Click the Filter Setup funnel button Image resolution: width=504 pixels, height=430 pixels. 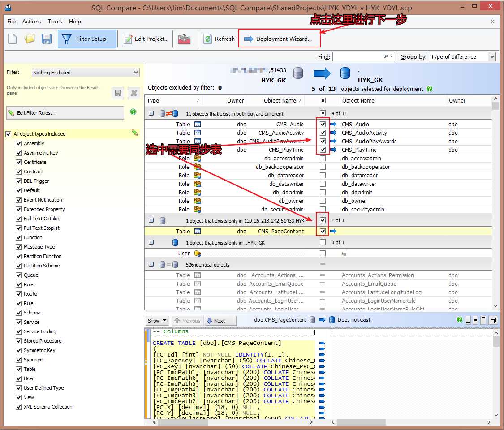[87, 39]
